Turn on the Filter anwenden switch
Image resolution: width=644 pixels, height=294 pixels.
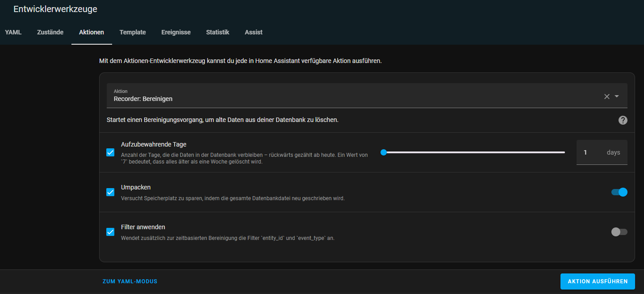[x=619, y=232]
